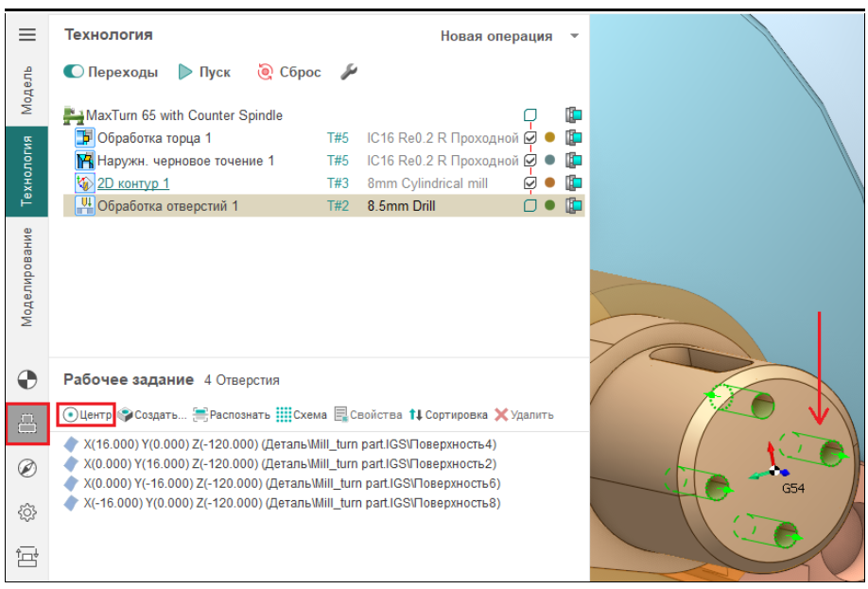Click the compass icon in sidebar

point(27,468)
